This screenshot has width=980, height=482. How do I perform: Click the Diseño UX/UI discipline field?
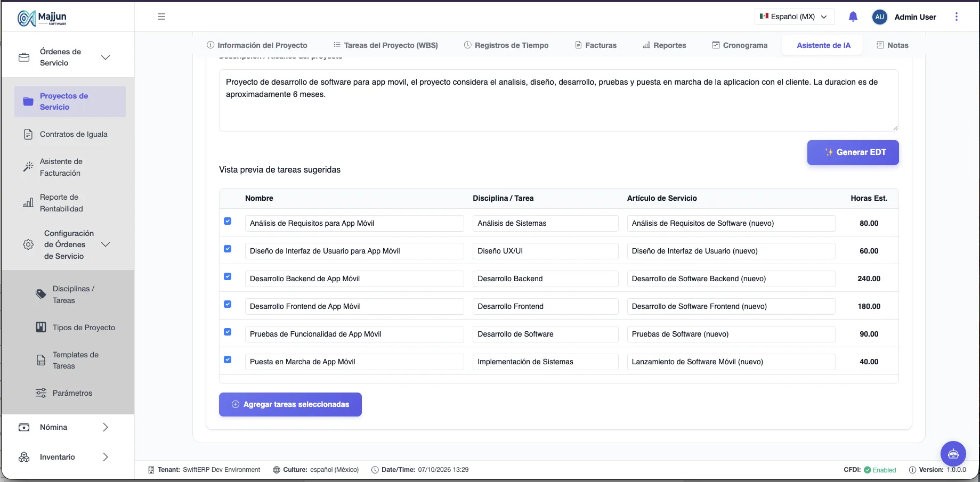point(545,251)
